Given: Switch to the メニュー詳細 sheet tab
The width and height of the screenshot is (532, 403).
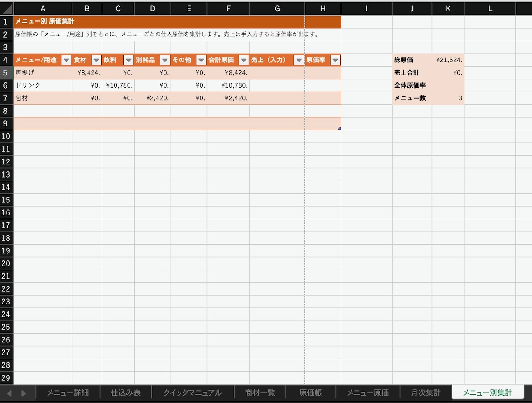Looking at the screenshot, I should (x=68, y=393).
